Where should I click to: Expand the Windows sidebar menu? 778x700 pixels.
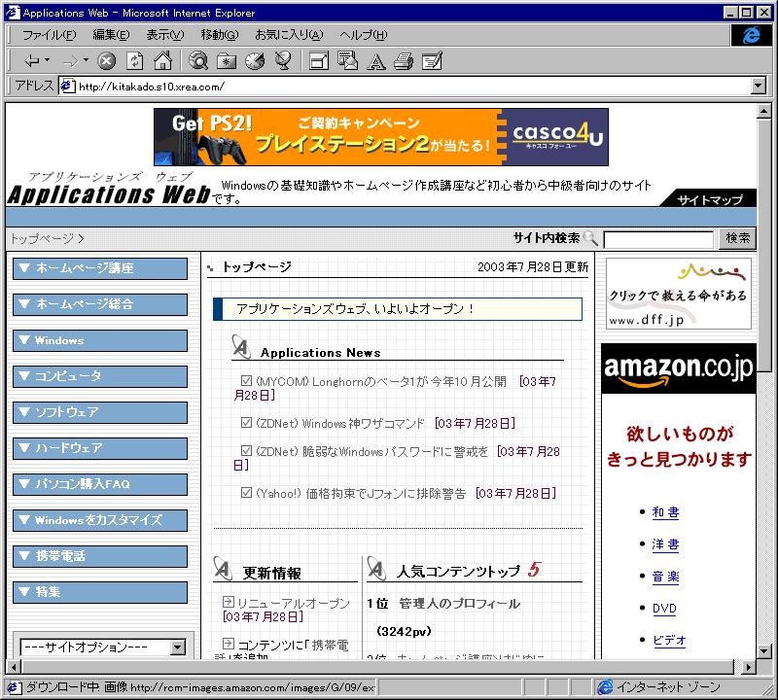coord(100,340)
